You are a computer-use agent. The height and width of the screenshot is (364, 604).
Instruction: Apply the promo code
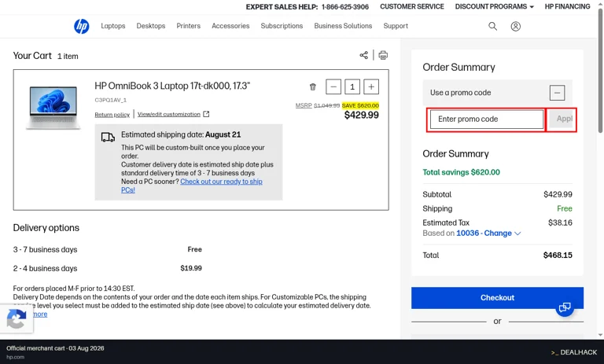pos(562,119)
